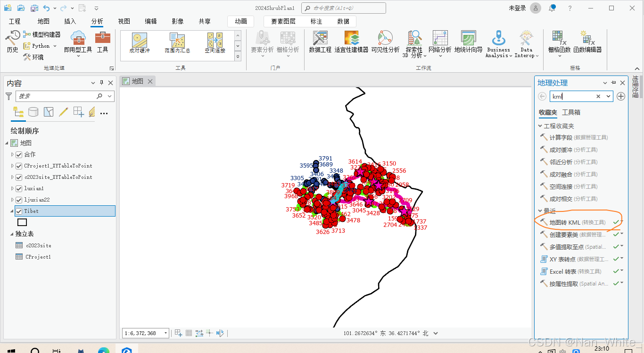
Task: Toggle Tibet layer visibility checkbox
Action: coord(19,211)
